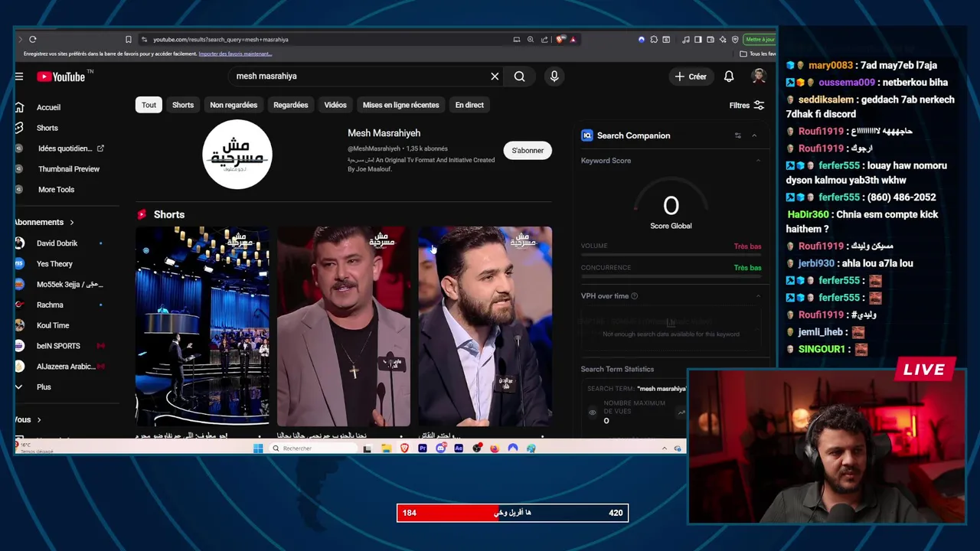Viewport: 980px width, 551px height.
Task: Click the share icon in address bar
Action: click(544, 39)
